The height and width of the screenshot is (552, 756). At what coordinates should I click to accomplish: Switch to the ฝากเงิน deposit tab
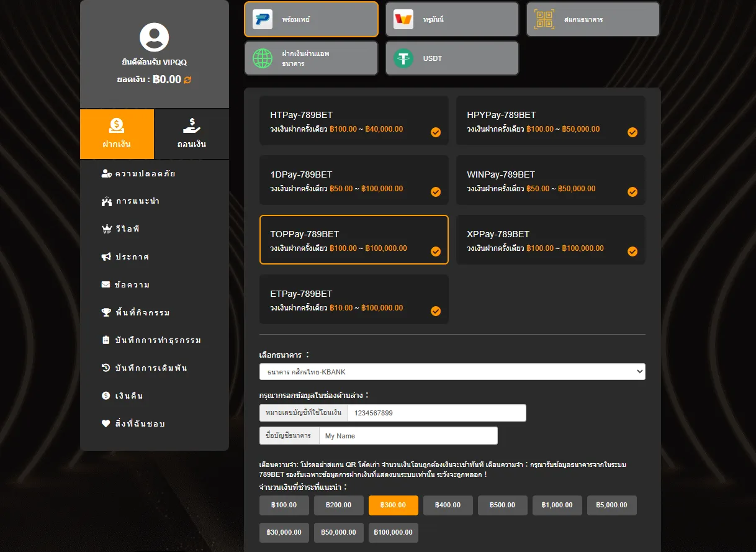pyautogui.click(x=117, y=134)
